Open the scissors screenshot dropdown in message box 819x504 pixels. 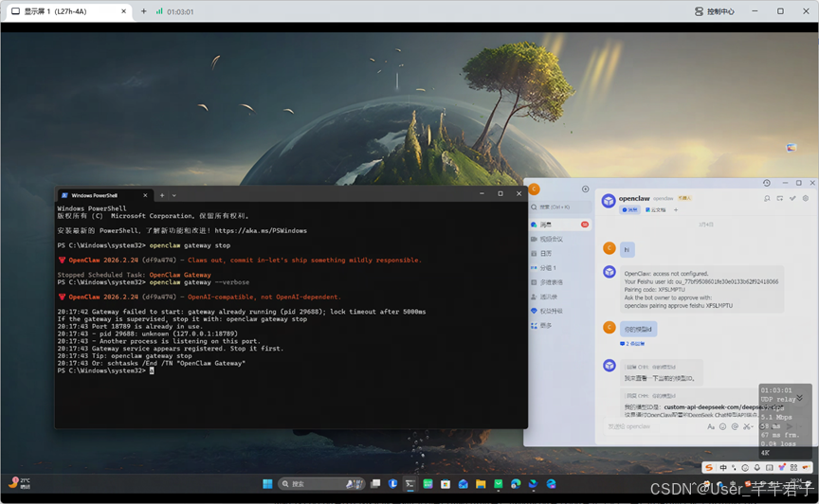748,426
